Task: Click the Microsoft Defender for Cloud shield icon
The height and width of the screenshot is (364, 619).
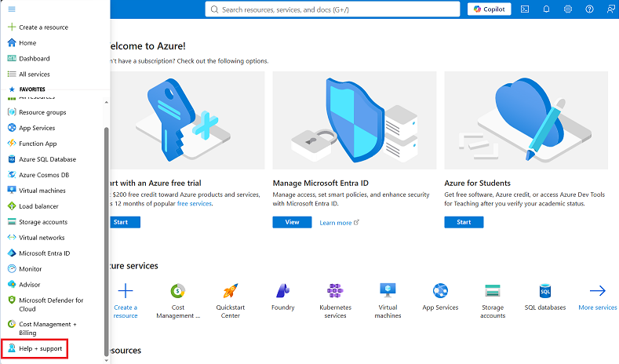Action: tap(12, 300)
